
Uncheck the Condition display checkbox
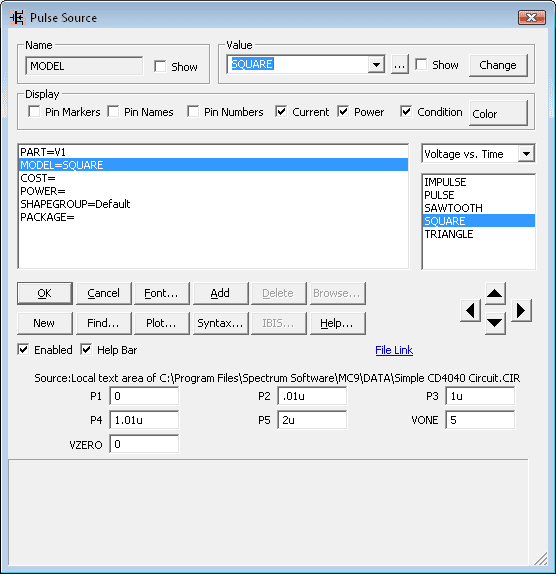click(x=406, y=111)
